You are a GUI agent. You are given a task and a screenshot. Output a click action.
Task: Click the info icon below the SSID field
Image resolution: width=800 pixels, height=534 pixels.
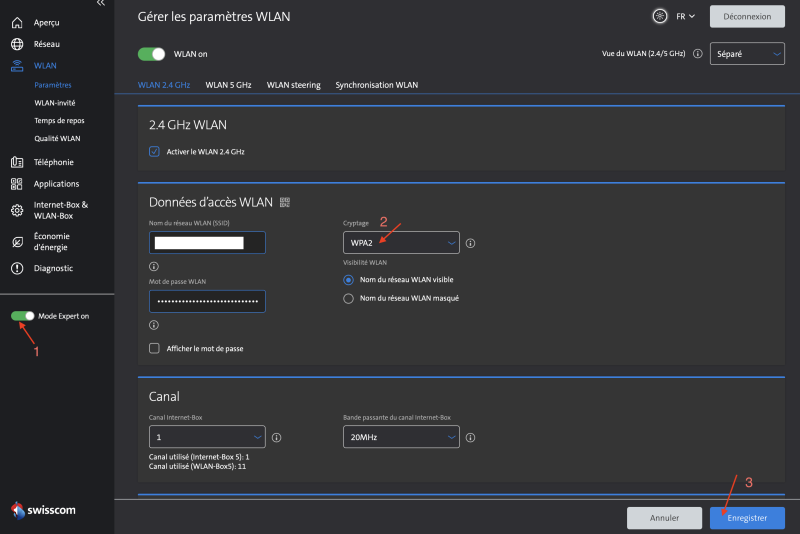154,267
